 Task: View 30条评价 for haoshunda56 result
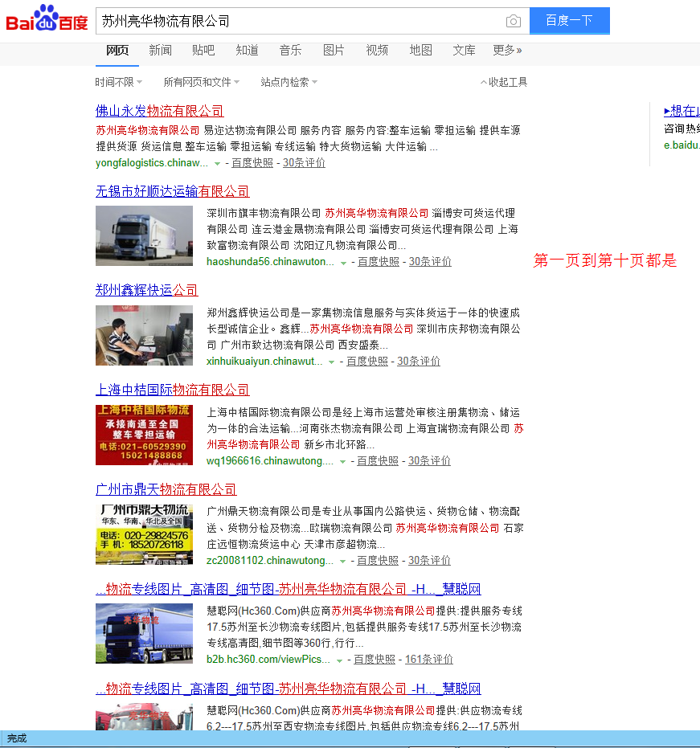tap(431, 261)
